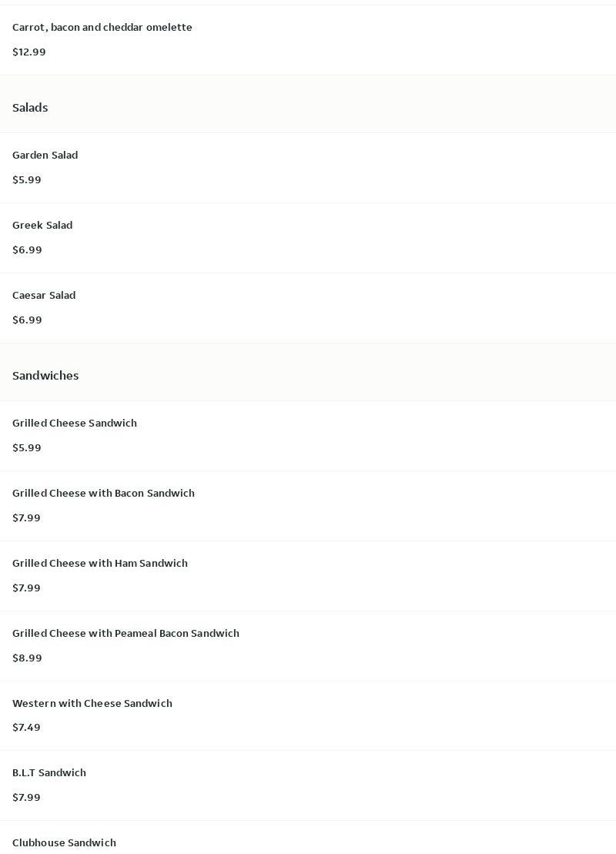Viewport: 616px width, 854px height.
Task: Click the $5.99 Garden Salad price
Action: 27,179
